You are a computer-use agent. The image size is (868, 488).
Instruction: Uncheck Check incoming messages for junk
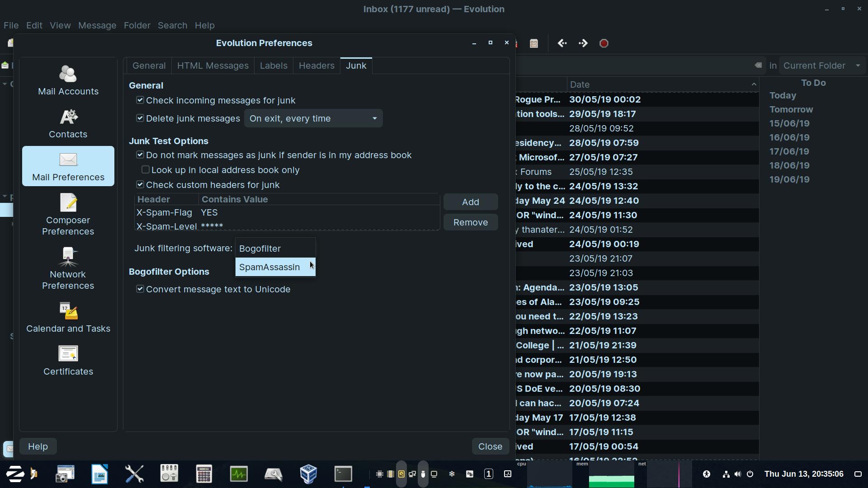tap(140, 100)
